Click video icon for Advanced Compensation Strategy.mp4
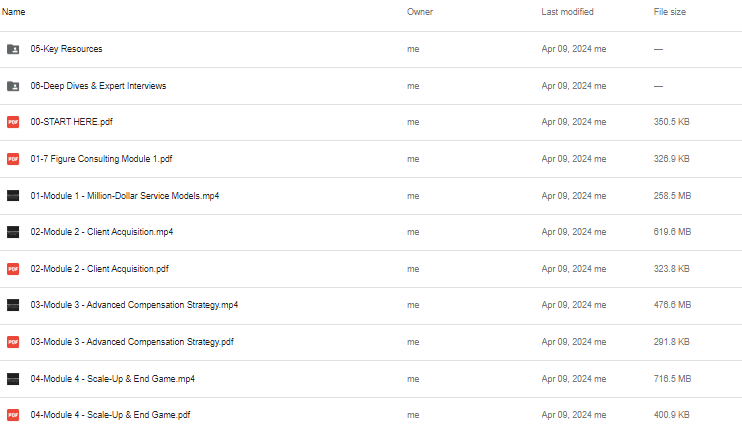 (13, 305)
